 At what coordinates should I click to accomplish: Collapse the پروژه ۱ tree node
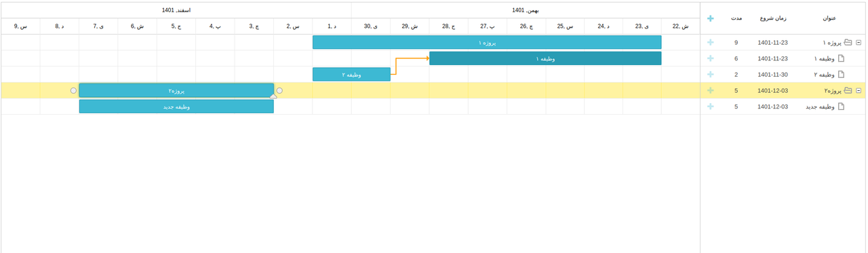[859, 42]
